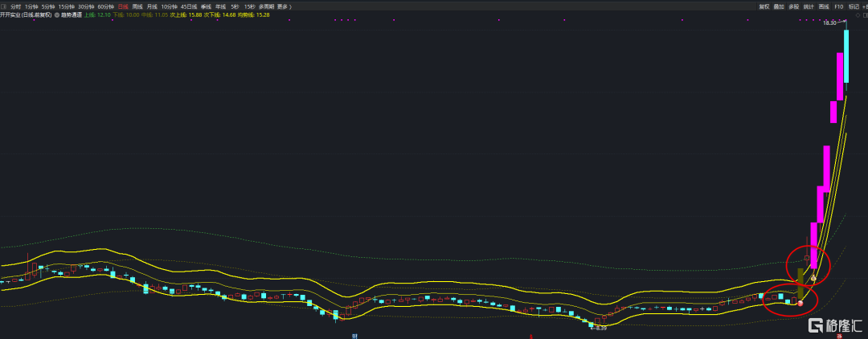The image size is (868, 339).
Task: Click the 均势线: 15.28 value
Action: pyautogui.click(x=253, y=15)
